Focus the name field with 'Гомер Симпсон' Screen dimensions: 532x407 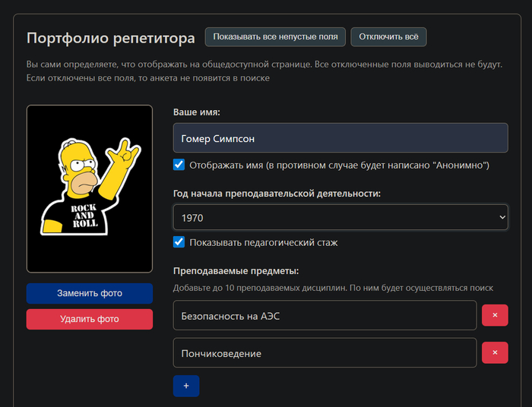coord(340,139)
